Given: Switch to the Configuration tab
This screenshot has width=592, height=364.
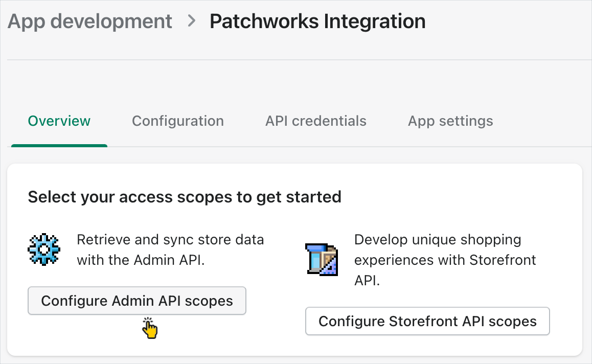Looking at the screenshot, I should (x=177, y=121).
